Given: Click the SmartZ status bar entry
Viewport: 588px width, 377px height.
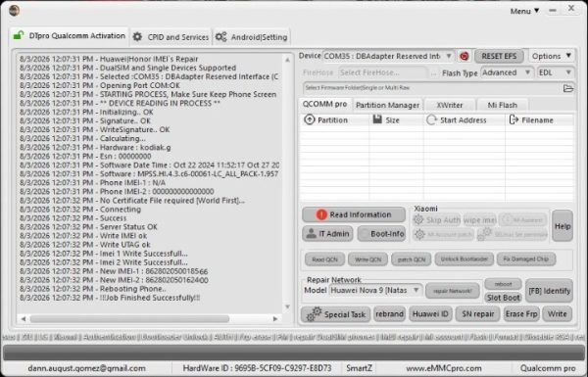Looking at the screenshot, I should [359, 368].
